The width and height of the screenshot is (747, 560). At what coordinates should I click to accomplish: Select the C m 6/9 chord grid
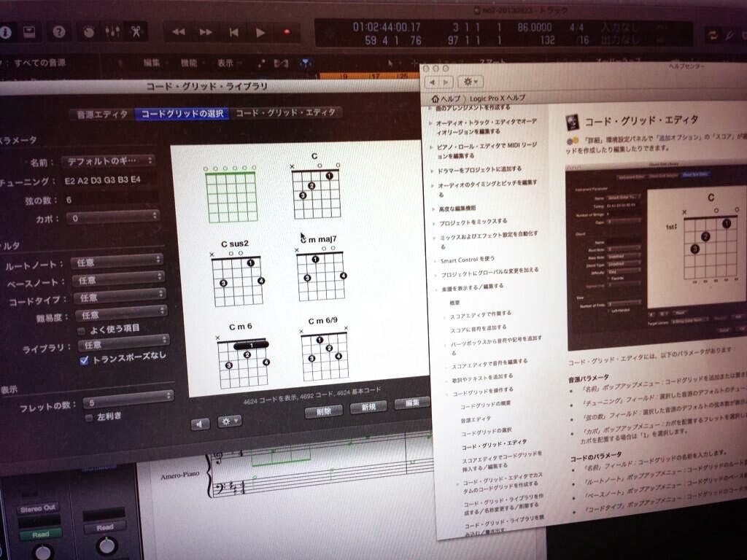tap(324, 349)
